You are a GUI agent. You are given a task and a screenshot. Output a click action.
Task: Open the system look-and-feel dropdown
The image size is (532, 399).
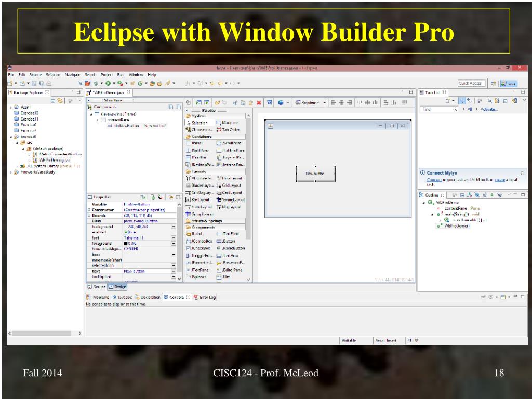311,102
